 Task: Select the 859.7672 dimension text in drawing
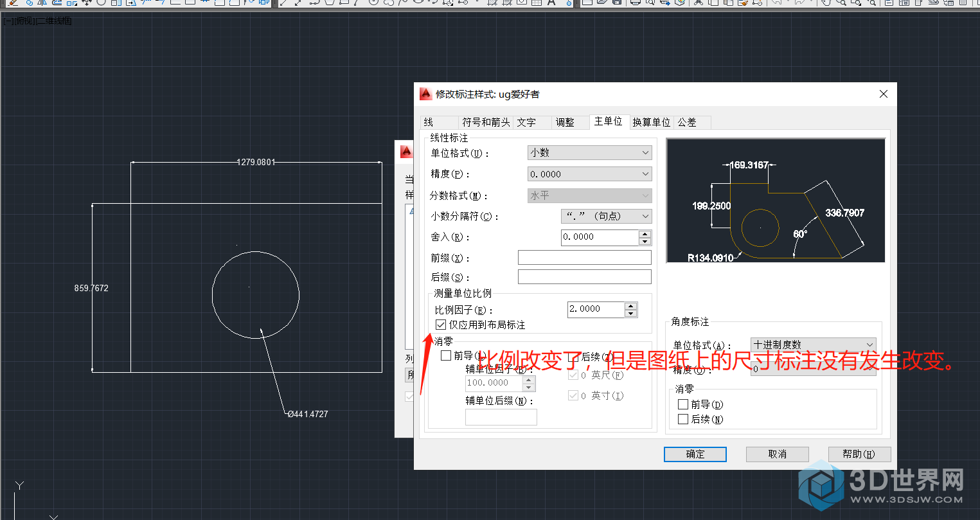click(91, 288)
